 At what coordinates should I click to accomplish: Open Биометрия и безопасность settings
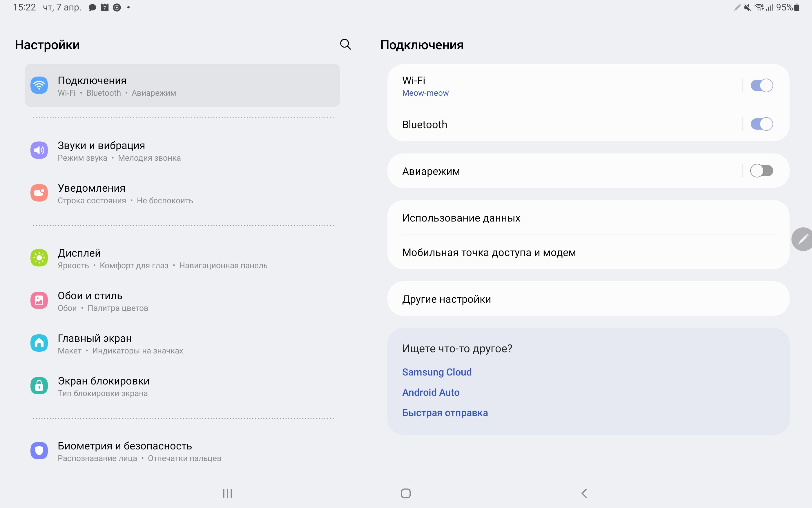click(182, 451)
